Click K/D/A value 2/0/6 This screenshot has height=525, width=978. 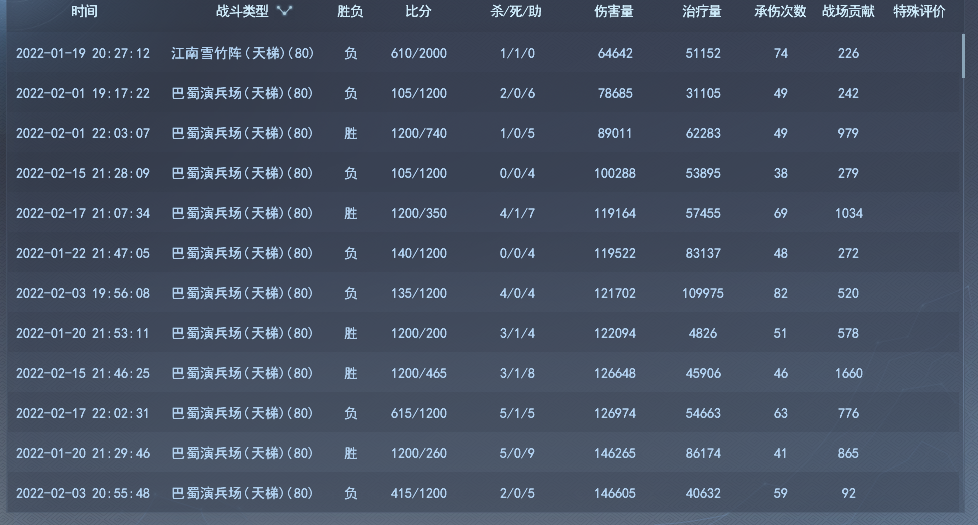click(517, 94)
